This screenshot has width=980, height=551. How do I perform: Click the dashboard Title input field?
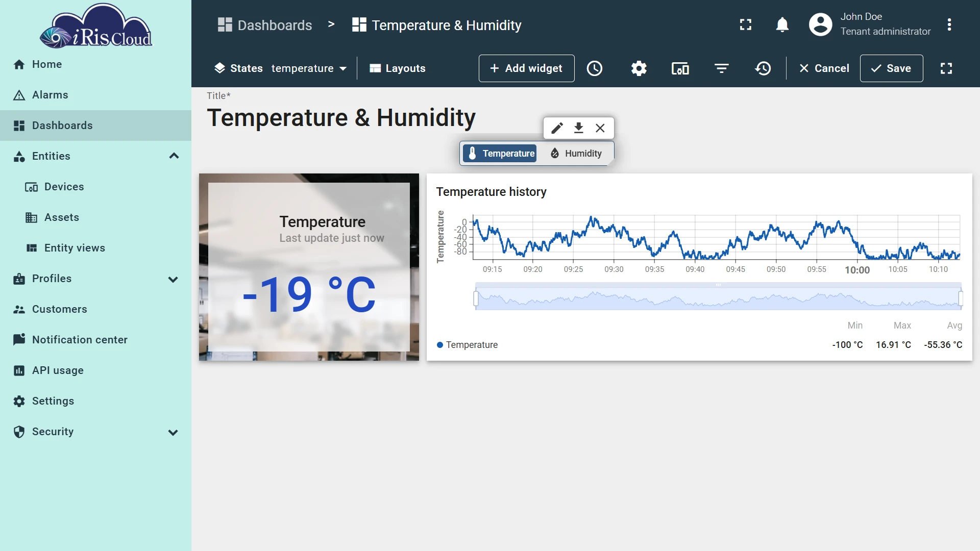coord(341,118)
